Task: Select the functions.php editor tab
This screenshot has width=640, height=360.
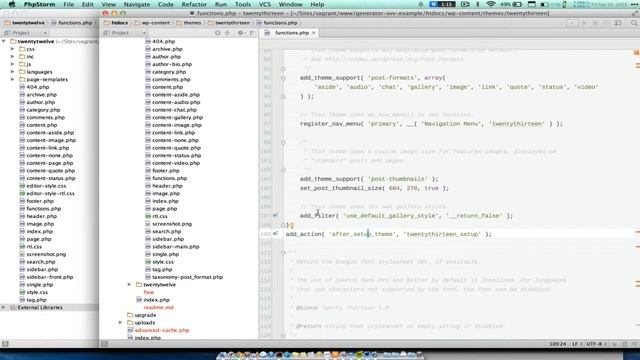Action: [x=289, y=33]
